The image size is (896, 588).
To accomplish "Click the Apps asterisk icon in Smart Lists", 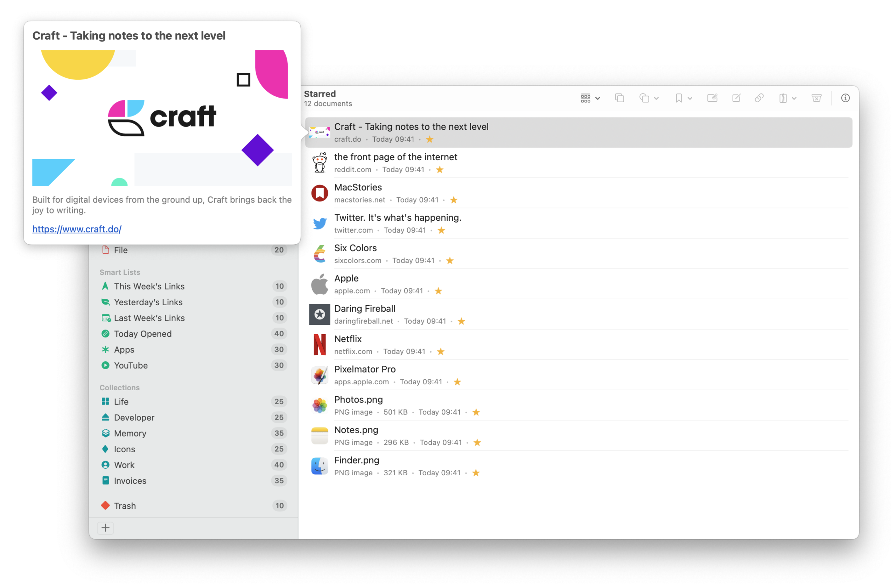I will coord(105,350).
